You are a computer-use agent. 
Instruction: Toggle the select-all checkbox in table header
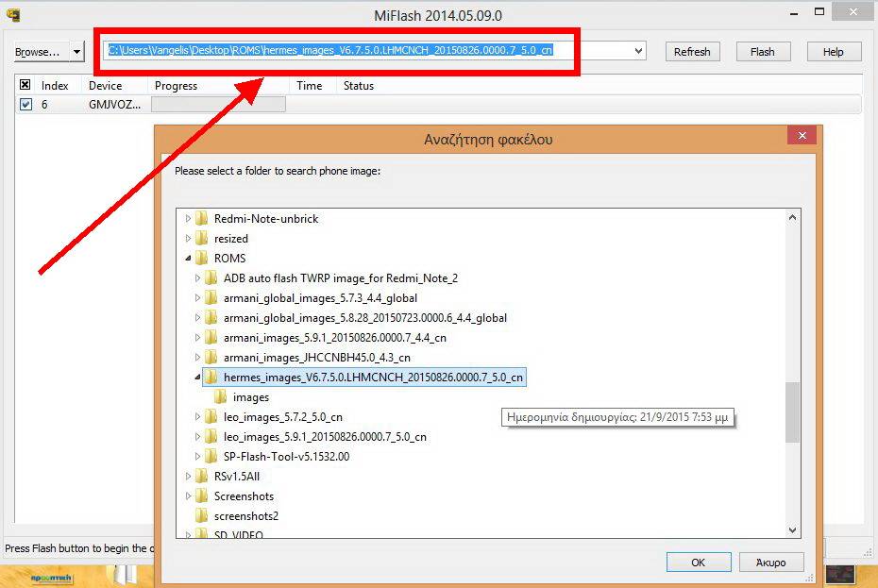pos(25,85)
